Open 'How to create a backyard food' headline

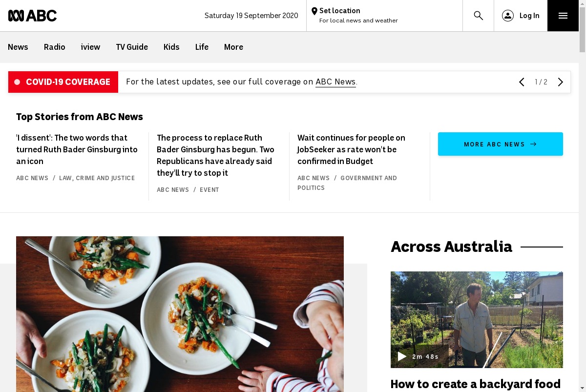pyautogui.click(x=476, y=384)
